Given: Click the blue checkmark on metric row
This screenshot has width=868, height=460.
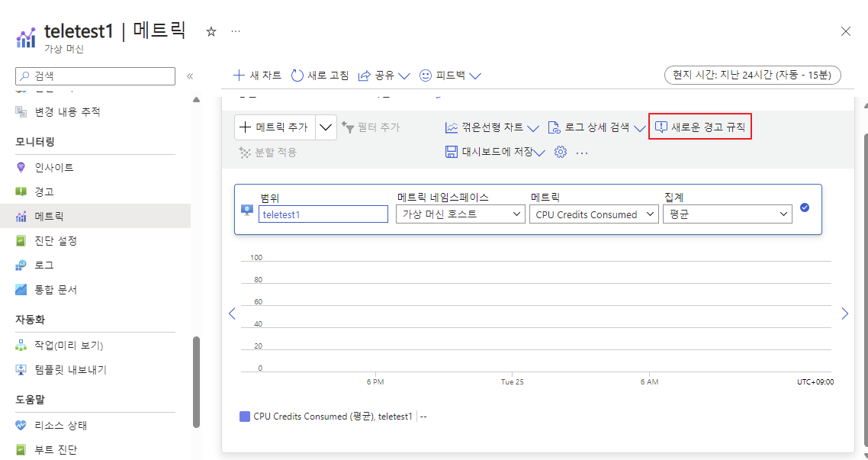Looking at the screenshot, I should (805, 207).
